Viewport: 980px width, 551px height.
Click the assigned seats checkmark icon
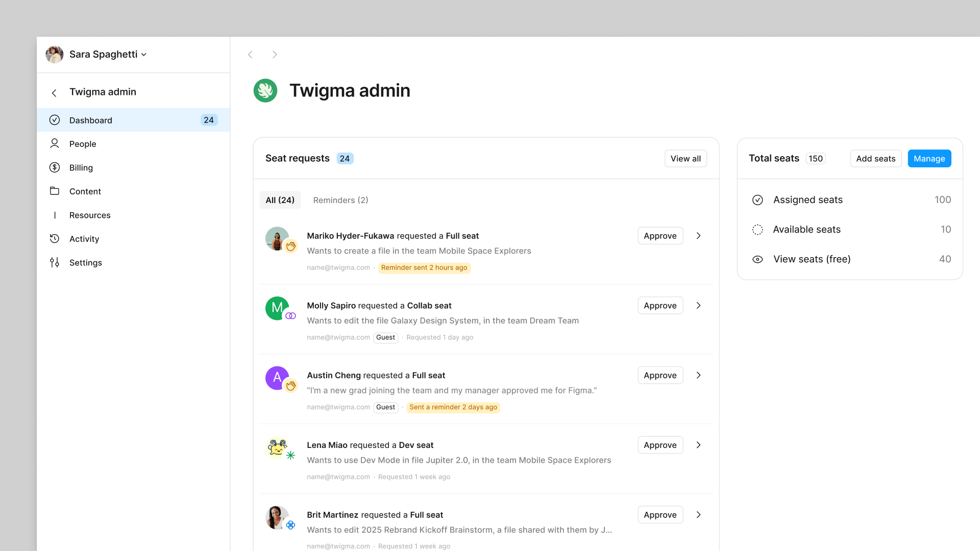coord(757,200)
